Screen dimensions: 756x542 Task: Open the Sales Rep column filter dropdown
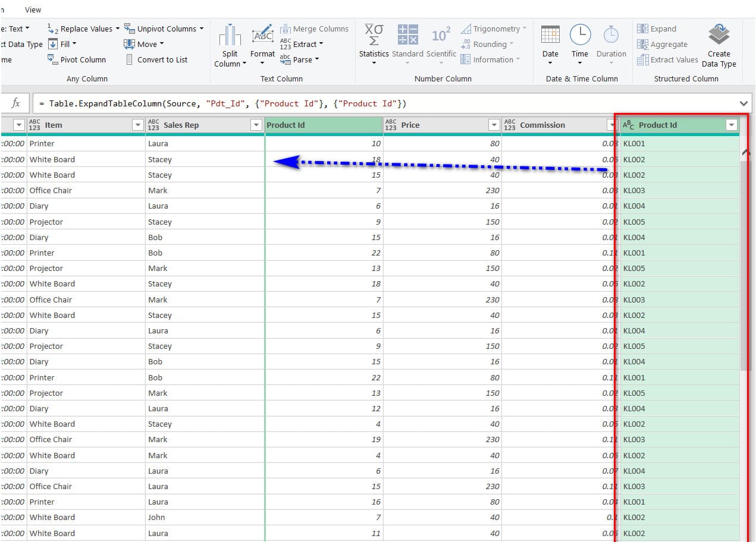[x=256, y=125]
